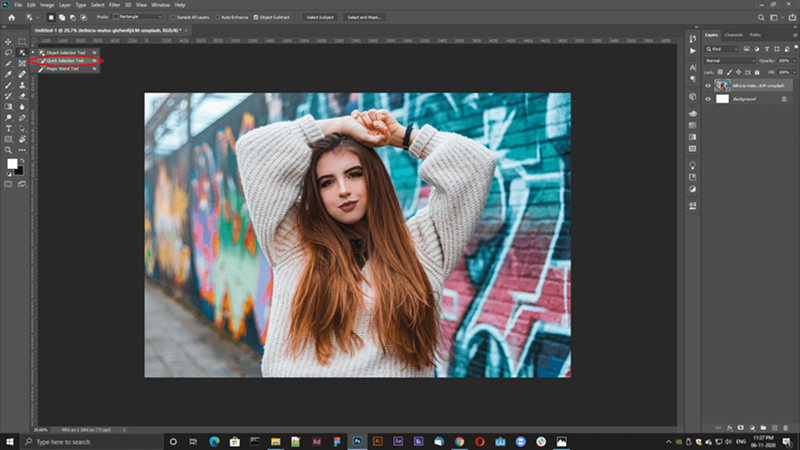Uncheck the Object Subtract option
The height and width of the screenshot is (450, 800).
coord(256,17)
